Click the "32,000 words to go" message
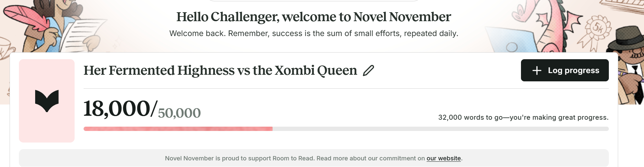 523,117
